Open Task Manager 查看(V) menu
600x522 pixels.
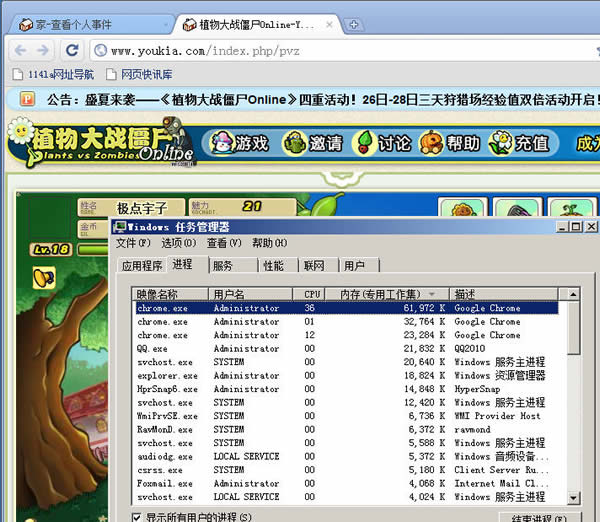point(224,243)
